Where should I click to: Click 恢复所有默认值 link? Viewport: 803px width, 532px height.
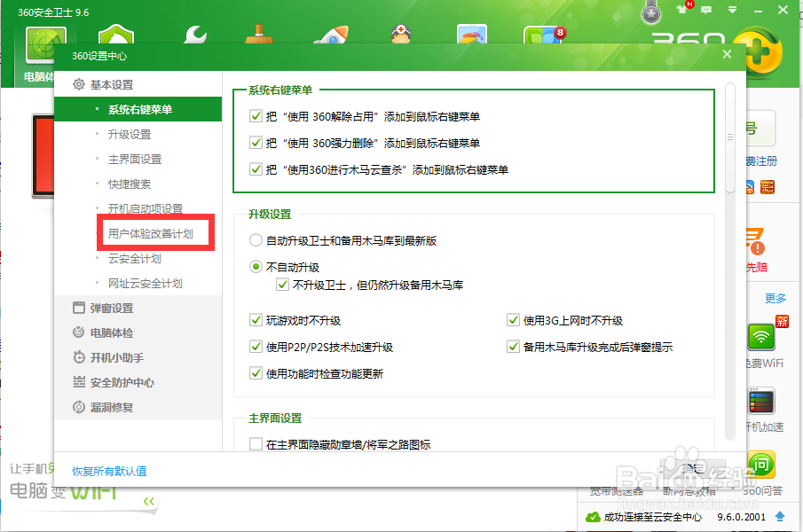tap(109, 471)
